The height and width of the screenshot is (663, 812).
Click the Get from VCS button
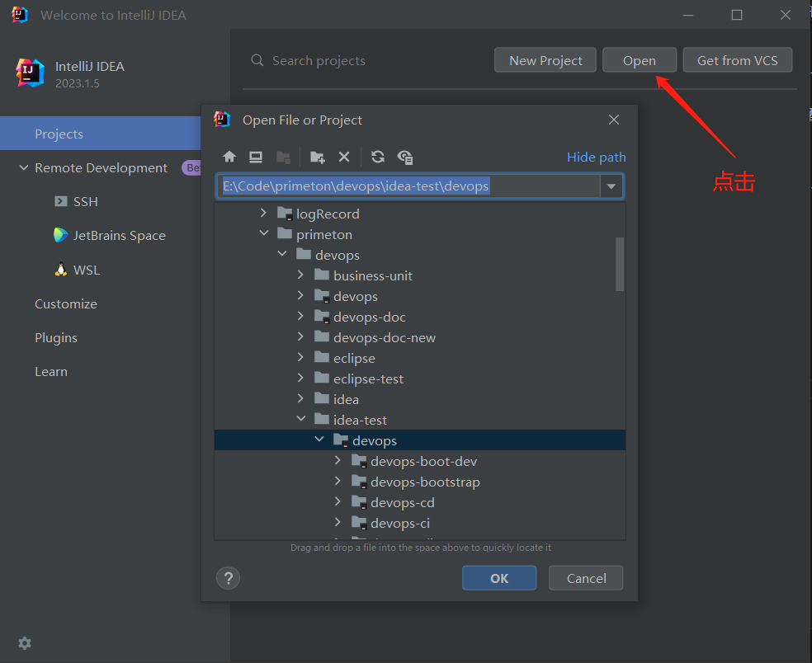pos(737,60)
